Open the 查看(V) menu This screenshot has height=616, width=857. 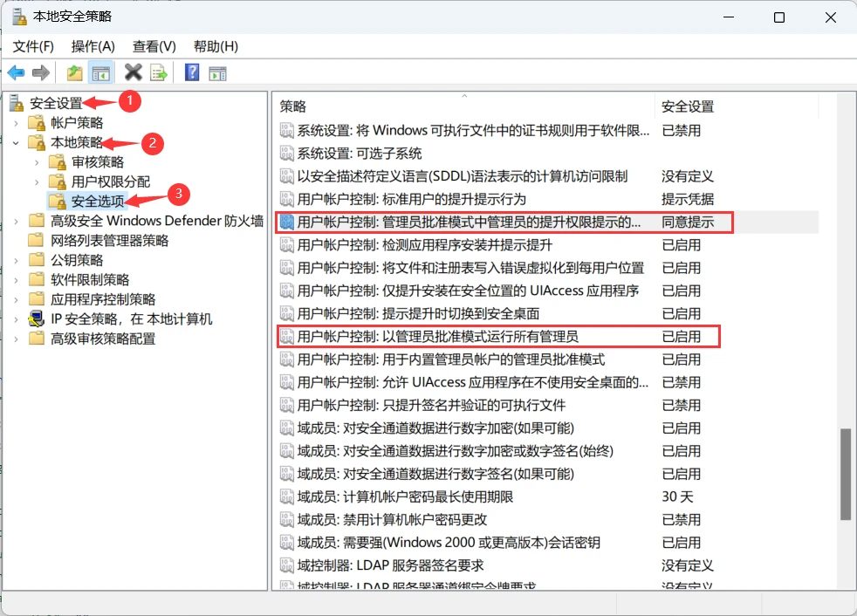tap(154, 46)
